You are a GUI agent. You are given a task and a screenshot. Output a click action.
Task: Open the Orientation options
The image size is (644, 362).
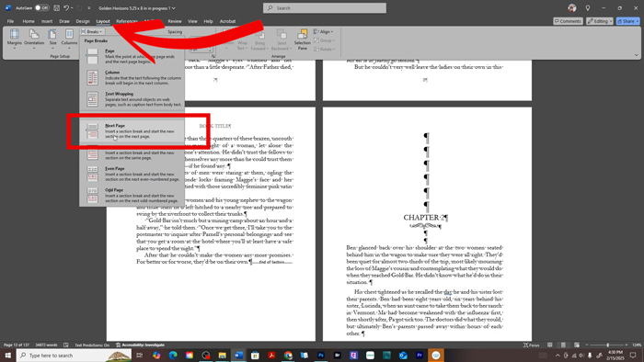coord(34,40)
